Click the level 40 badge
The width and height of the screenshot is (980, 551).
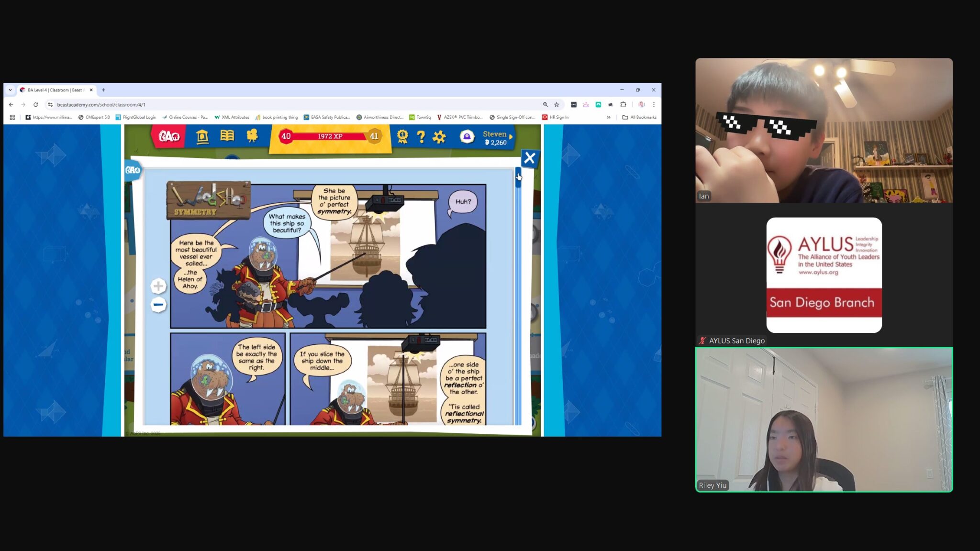point(286,136)
